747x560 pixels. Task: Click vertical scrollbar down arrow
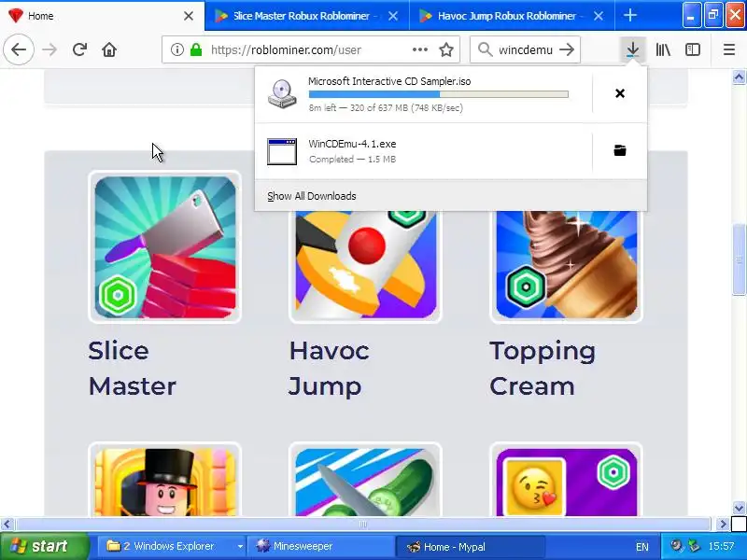739,508
